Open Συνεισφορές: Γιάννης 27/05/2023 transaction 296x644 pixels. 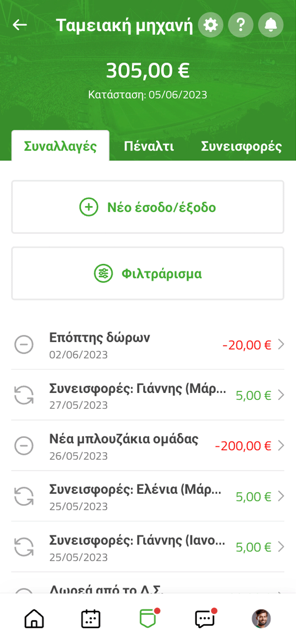tap(148, 395)
